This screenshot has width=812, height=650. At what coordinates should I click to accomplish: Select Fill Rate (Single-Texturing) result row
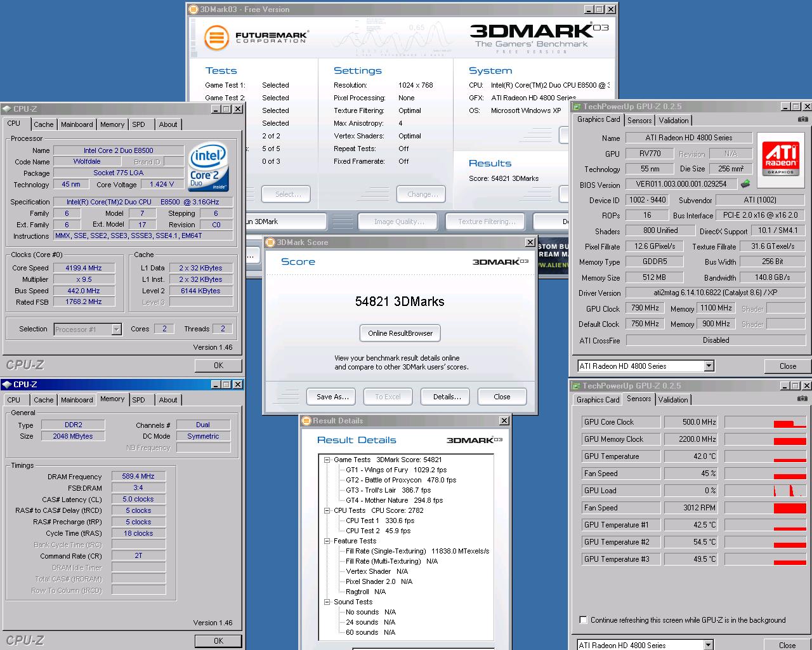click(417, 551)
